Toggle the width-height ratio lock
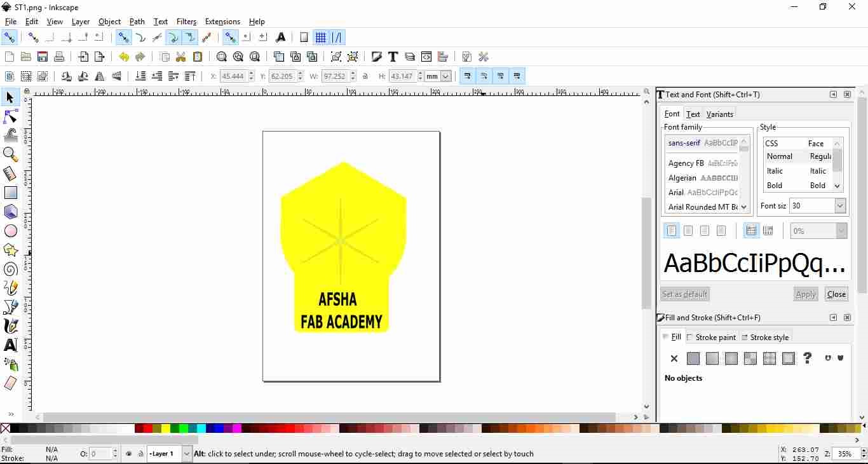 tap(365, 76)
